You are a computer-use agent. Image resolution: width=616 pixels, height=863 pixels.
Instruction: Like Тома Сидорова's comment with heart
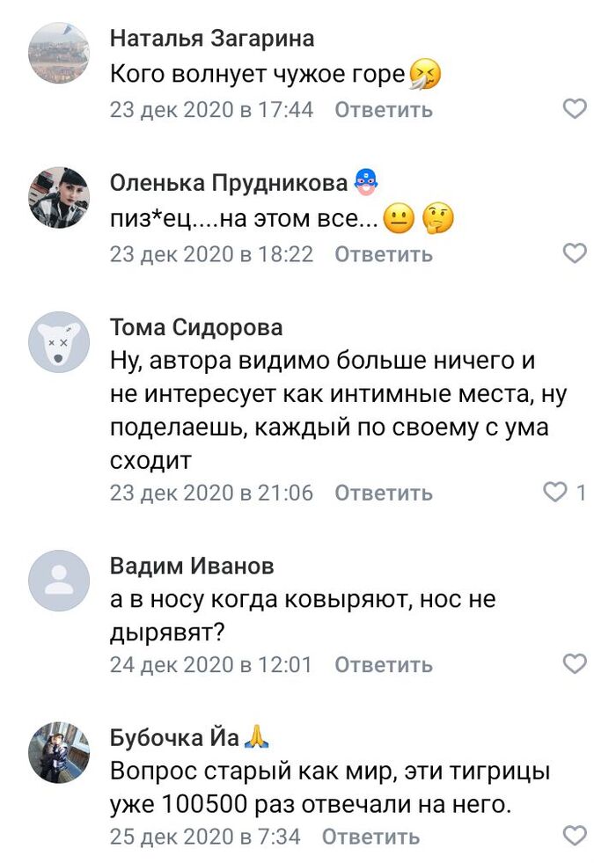(x=555, y=492)
